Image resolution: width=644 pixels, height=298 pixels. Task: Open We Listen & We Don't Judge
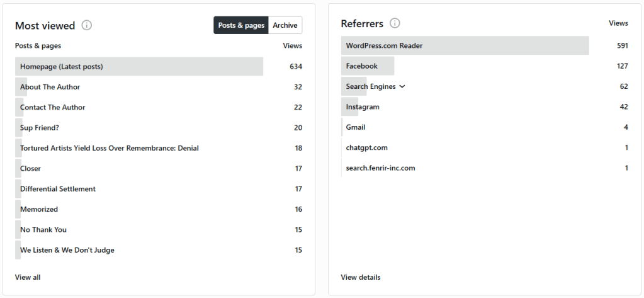click(67, 250)
